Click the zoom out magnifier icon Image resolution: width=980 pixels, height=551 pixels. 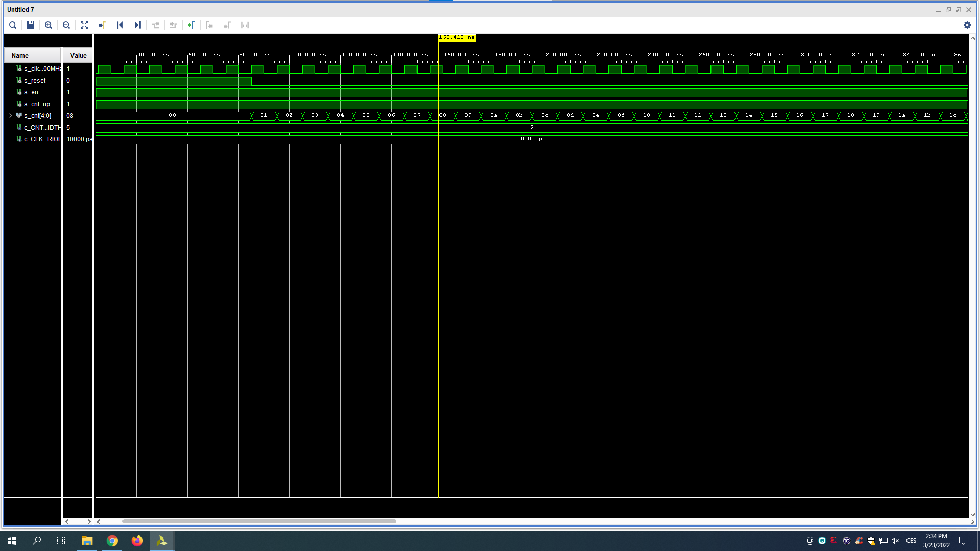coord(66,25)
